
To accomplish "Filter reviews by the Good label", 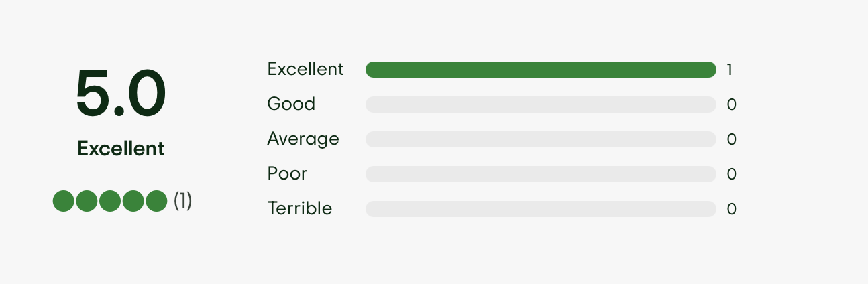I will click(x=291, y=104).
